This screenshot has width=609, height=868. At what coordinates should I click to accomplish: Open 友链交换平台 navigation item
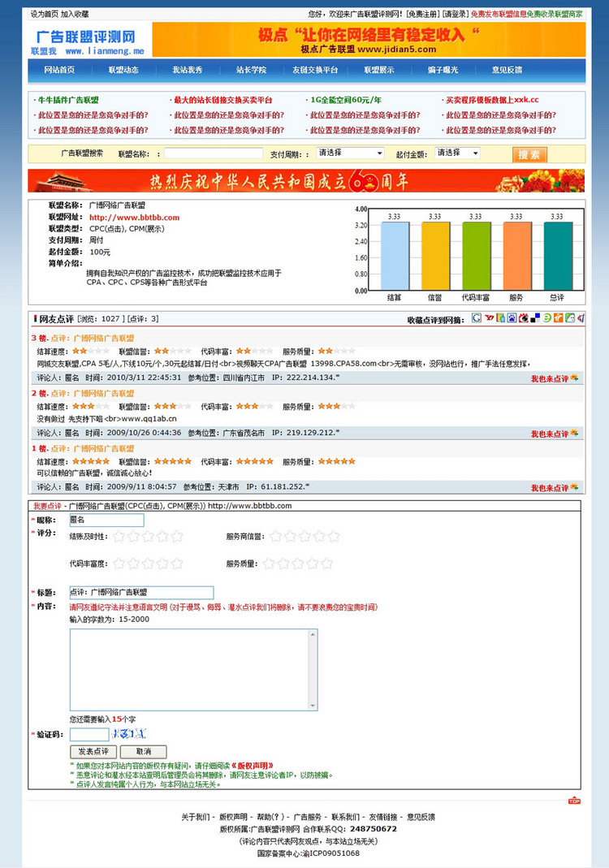(315, 70)
